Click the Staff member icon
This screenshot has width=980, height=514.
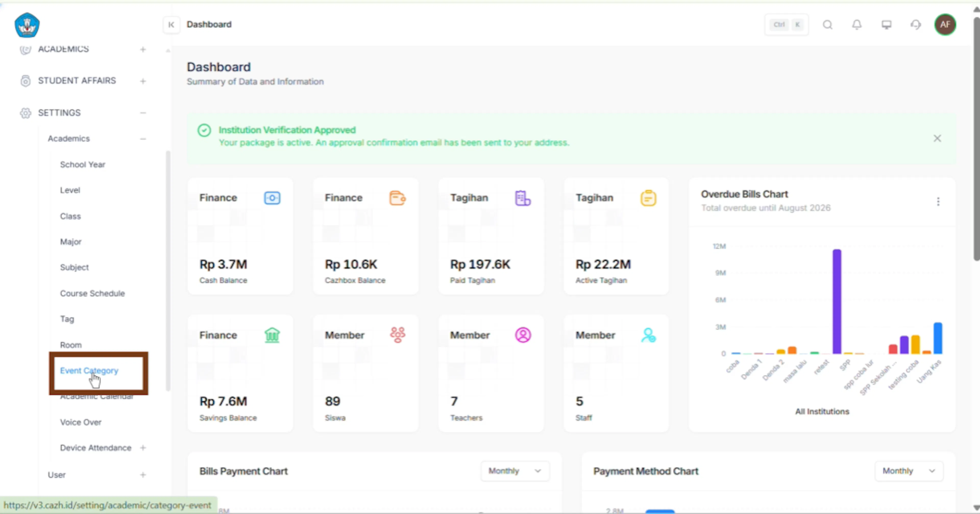tap(648, 335)
